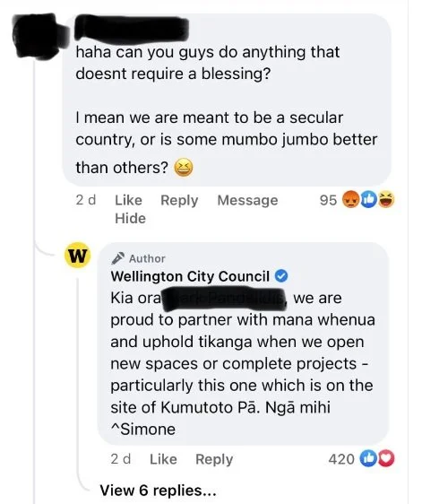Reply to the first comment
Viewport: 422px width, 504px height.
pyautogui.click(x=179, y=200)
